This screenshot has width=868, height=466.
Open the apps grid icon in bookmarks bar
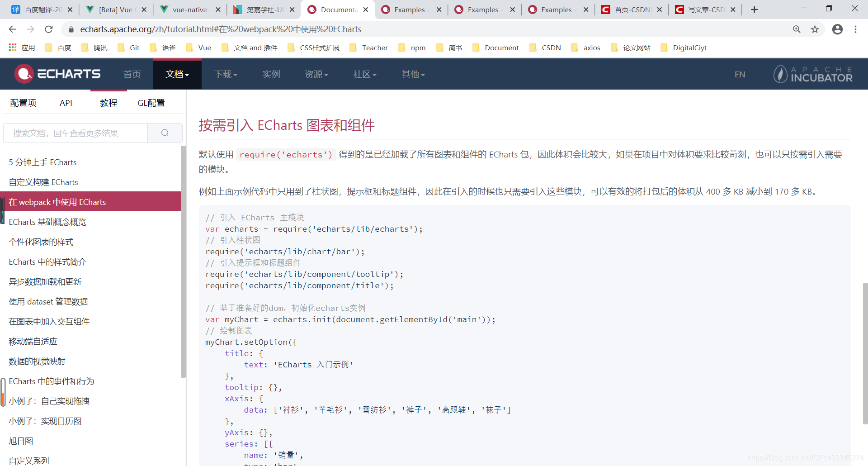(13, 48)
